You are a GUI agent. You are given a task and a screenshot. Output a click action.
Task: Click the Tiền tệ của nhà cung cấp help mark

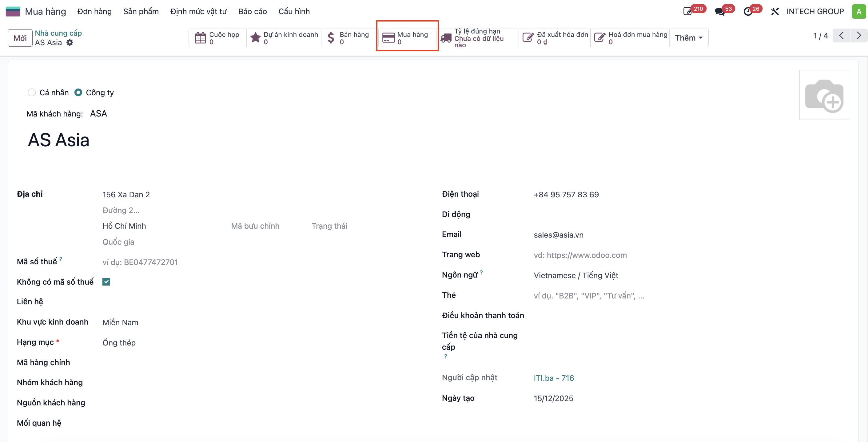(x=445, y=356)
